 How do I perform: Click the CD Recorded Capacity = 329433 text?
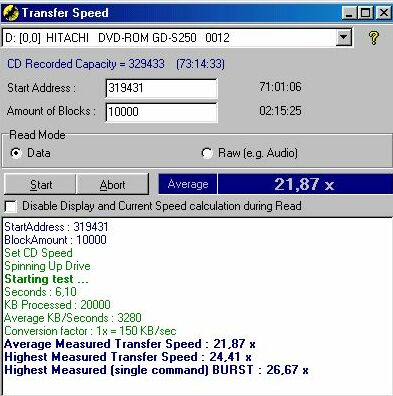pyautogui.click(x=86, y=64)
